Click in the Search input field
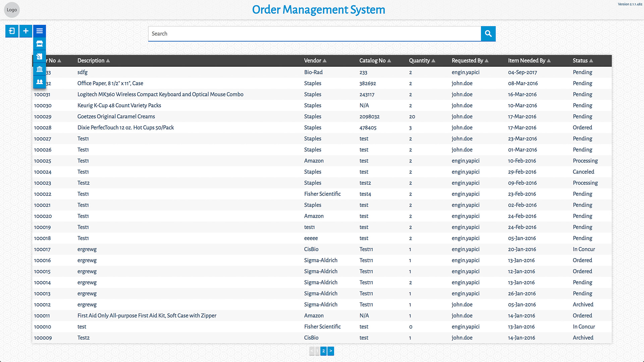Screen dimensions: 644x362 coord(314,34)
